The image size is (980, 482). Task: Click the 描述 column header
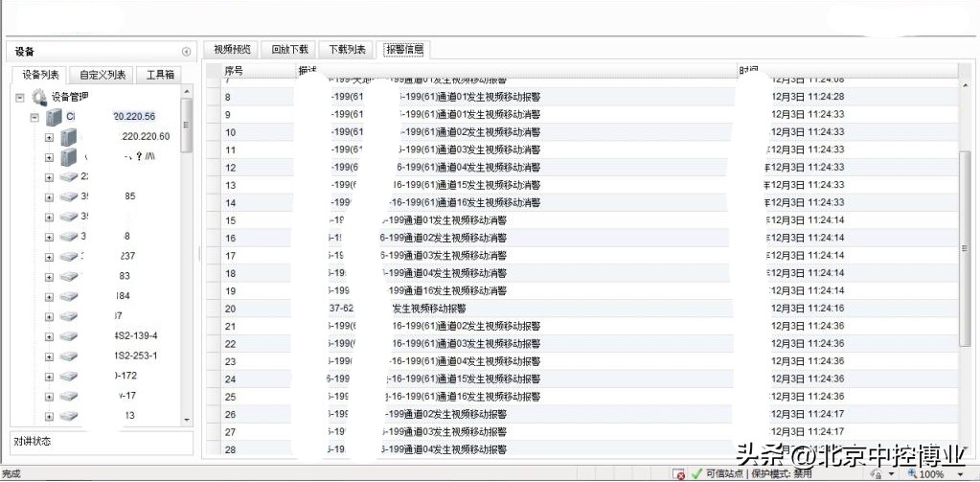point(516,71)
